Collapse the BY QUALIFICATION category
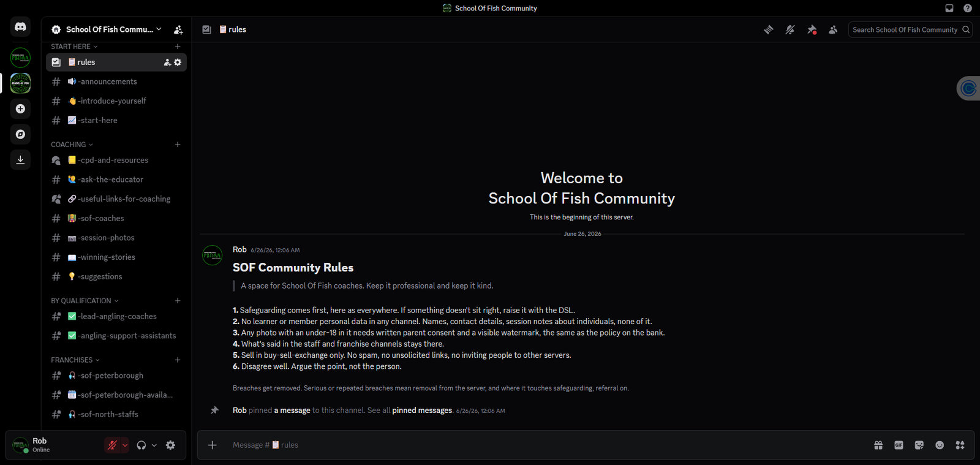This screenshot has width=980, height=465. tap(85, 301)
